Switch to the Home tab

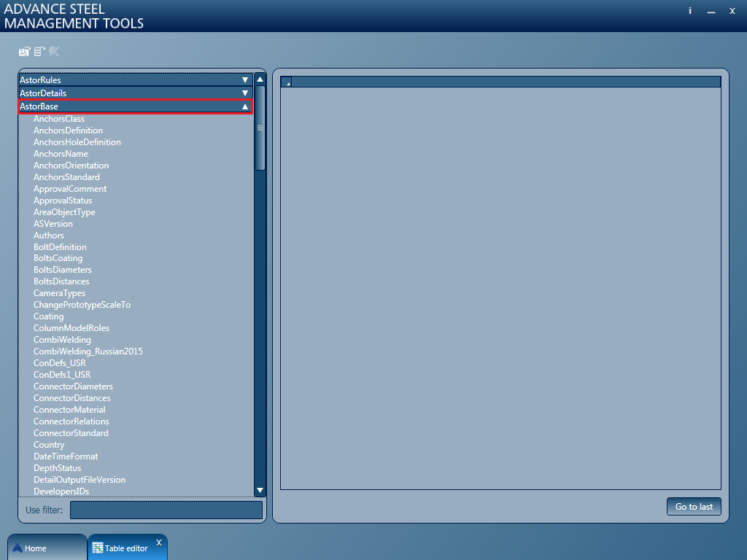coord(47,548)
